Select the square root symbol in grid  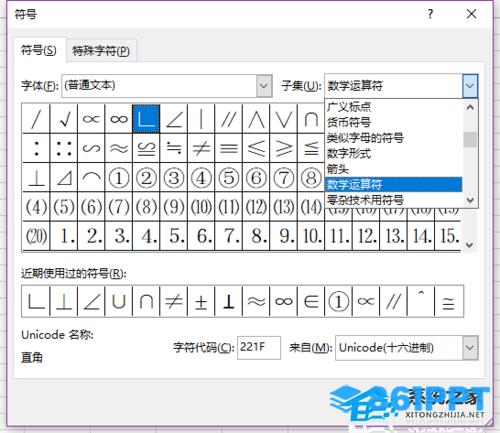pos(64,119)
